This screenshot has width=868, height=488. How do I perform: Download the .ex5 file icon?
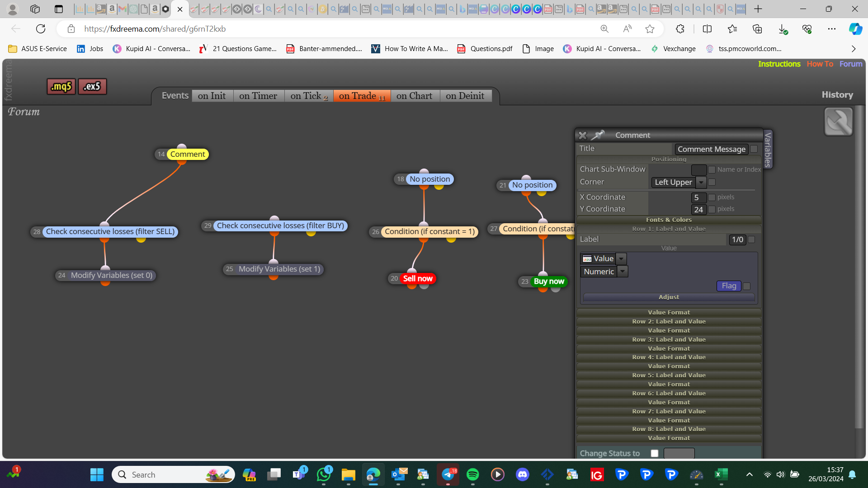92,86
